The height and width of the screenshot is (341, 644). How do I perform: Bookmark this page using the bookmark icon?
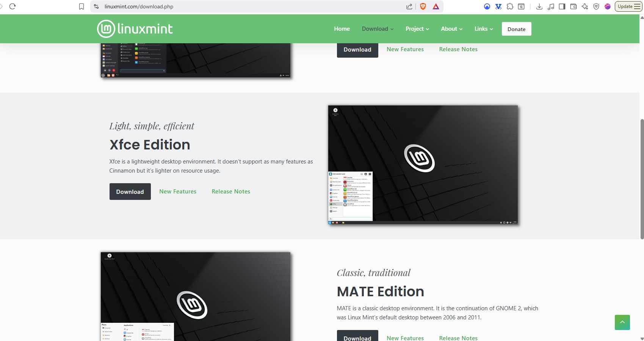[81, 6]
